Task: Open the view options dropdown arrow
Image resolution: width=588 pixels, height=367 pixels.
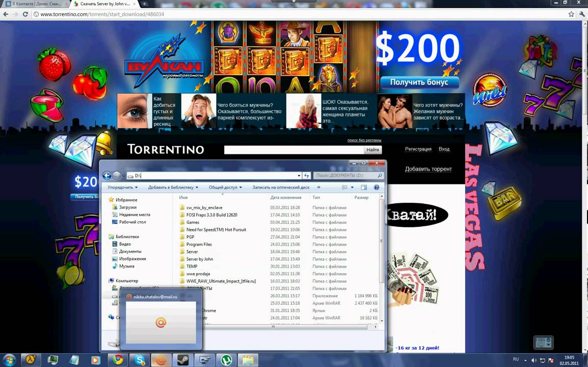Action: (352, 187)
